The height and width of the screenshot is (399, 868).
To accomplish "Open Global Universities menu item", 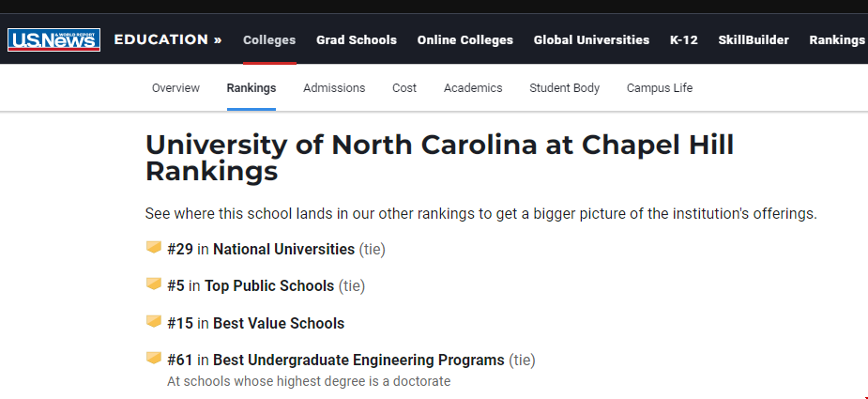I will pos(591,39).
